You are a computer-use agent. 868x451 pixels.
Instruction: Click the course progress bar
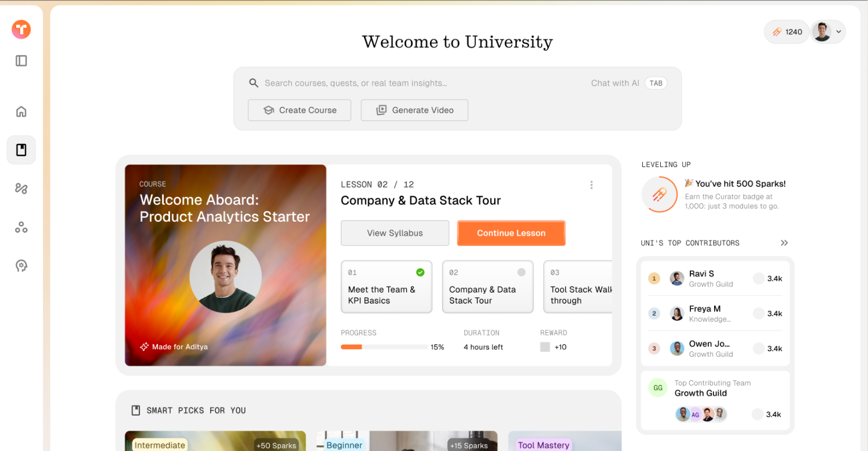coord(384,347)
